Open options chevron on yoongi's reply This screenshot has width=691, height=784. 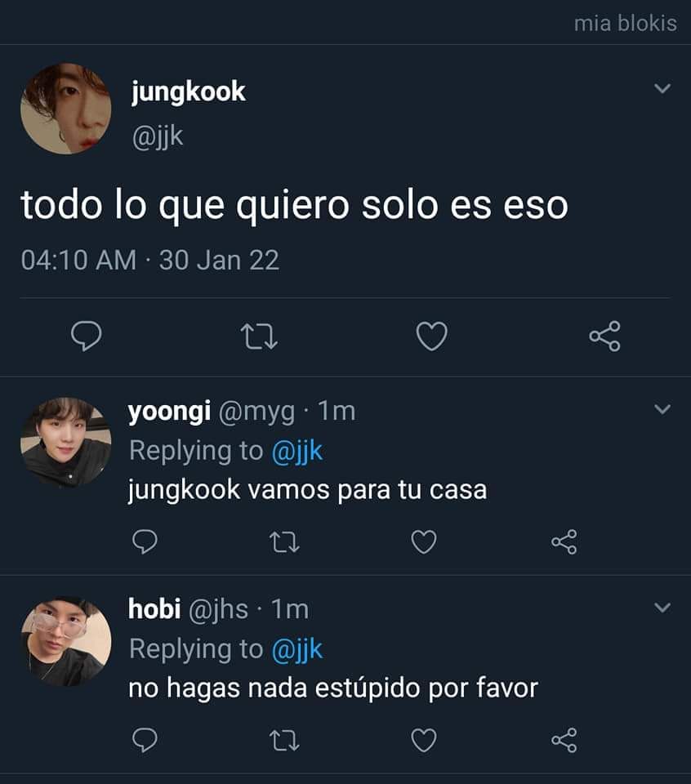click(x=662, y=409)
